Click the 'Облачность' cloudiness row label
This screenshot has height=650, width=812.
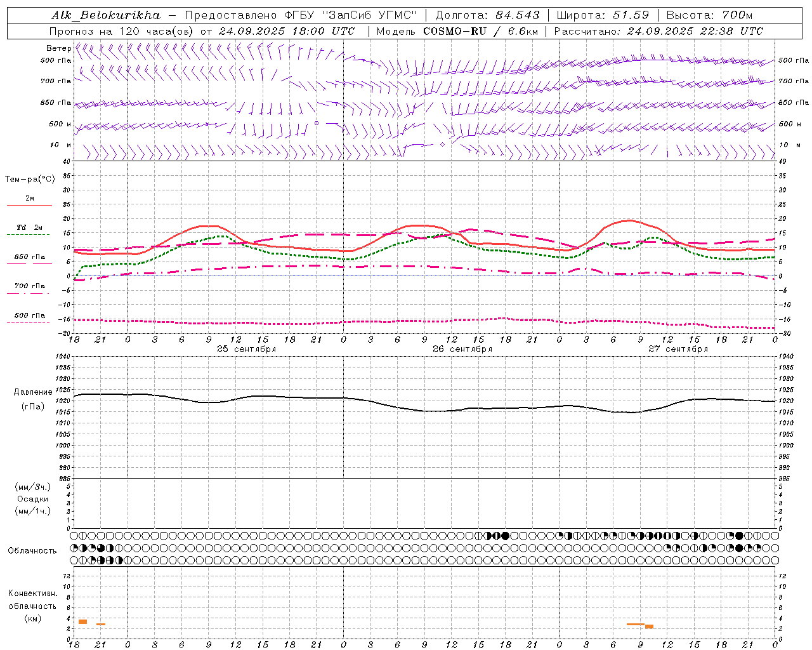(x=32, y=551)
